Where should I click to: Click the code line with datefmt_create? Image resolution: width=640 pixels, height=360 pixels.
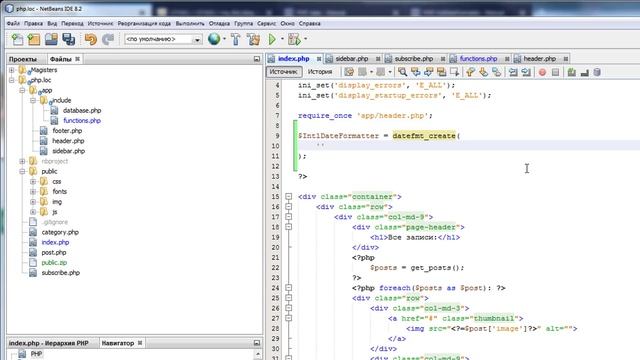coord(378,136)
